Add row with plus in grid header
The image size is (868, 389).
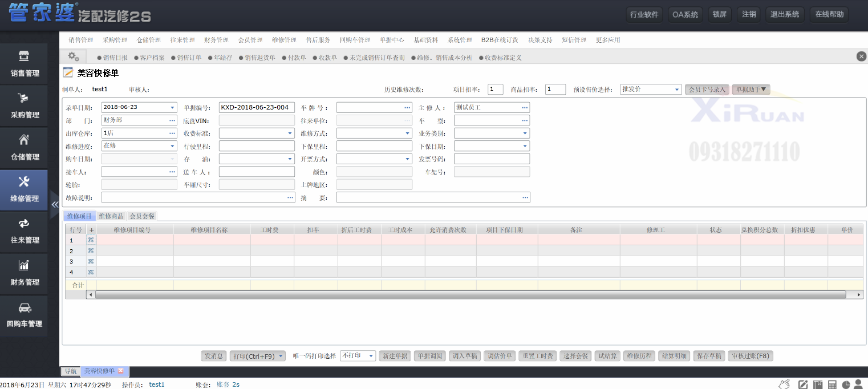tap(91, 230)
